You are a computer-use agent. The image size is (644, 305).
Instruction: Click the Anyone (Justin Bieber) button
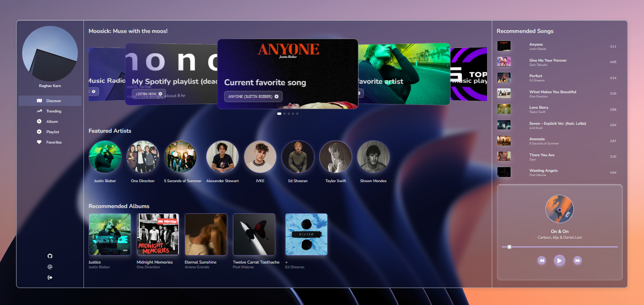click(x=253, y=96)
